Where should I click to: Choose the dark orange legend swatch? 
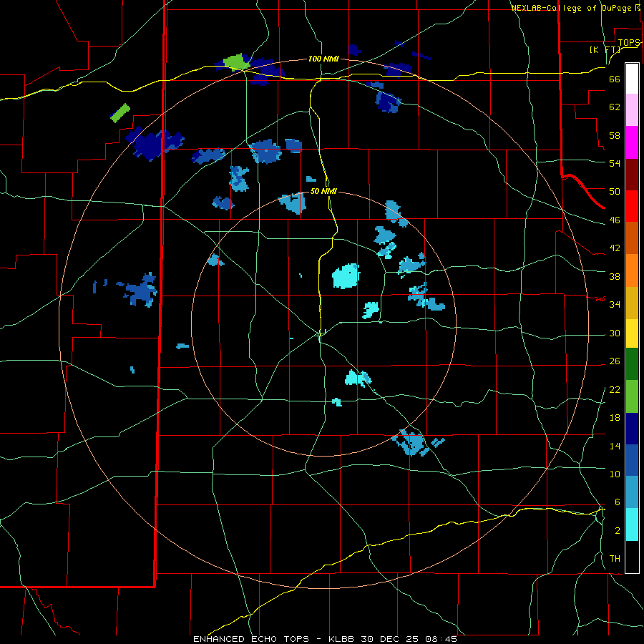[632, 238]
